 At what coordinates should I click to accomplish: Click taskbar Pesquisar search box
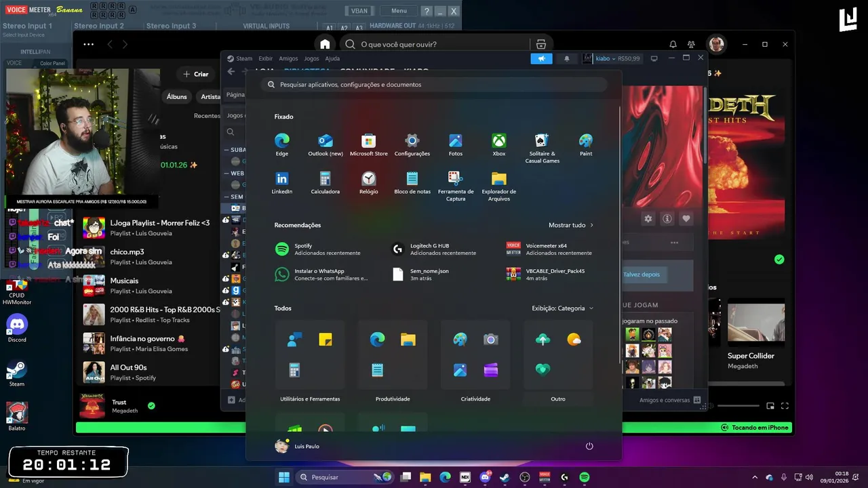coord(346,477)
